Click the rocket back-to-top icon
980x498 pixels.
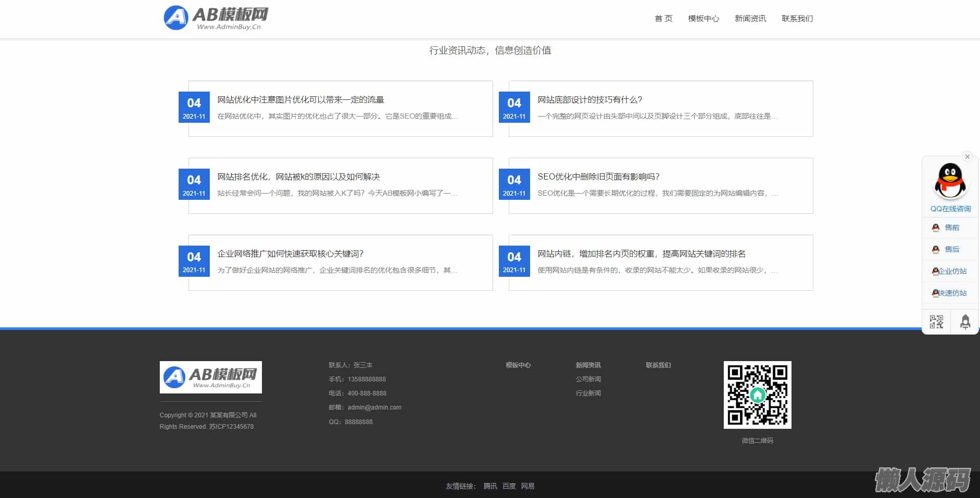[965, 322]
